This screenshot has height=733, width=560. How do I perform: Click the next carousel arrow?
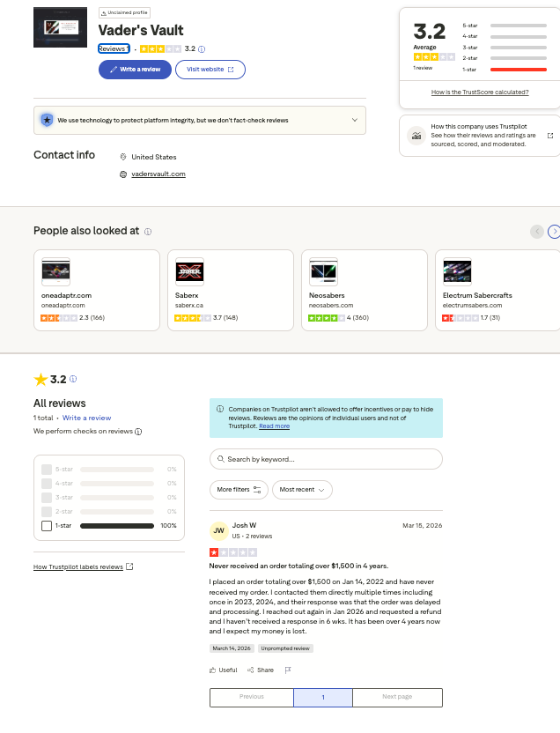pos(554,232)
